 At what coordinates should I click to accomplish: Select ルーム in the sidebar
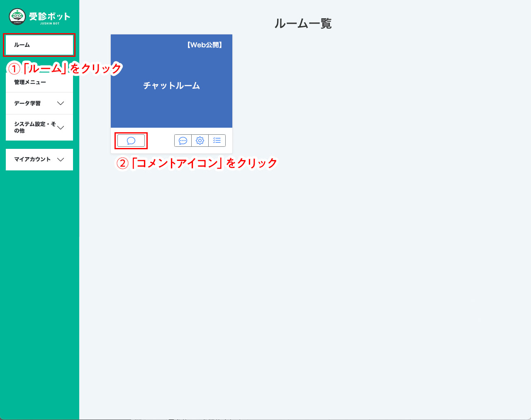click(x=39, y=45)
